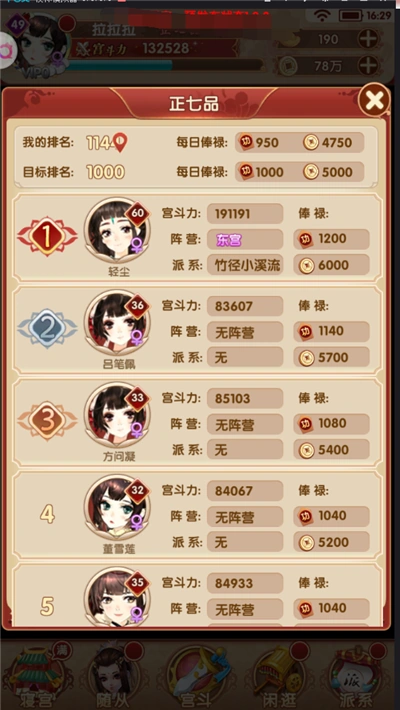Tap the 宫斗力 132528 power bar
400x710 pixels.
[154, 48]
